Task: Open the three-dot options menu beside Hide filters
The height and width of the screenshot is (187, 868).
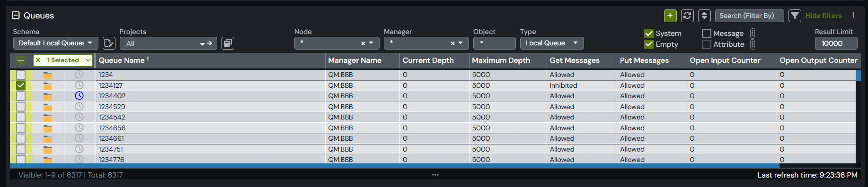Action: pos(853,16)
